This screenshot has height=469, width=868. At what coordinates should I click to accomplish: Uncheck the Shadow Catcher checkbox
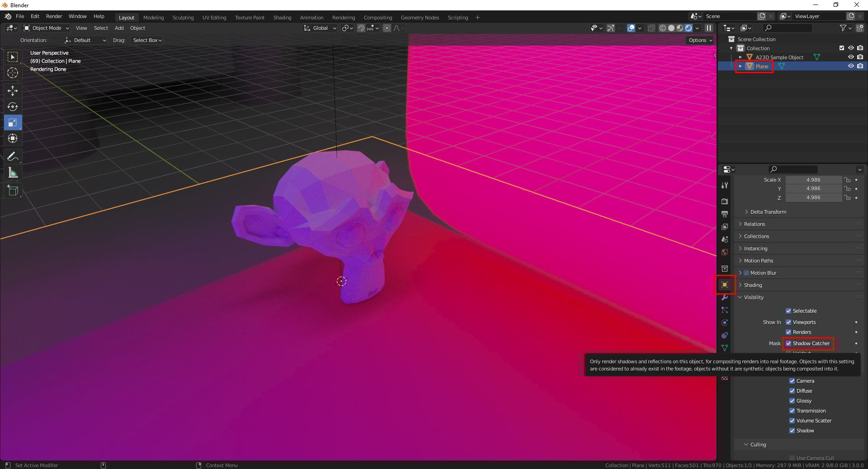pyautogui.click(x=788, y=343)
